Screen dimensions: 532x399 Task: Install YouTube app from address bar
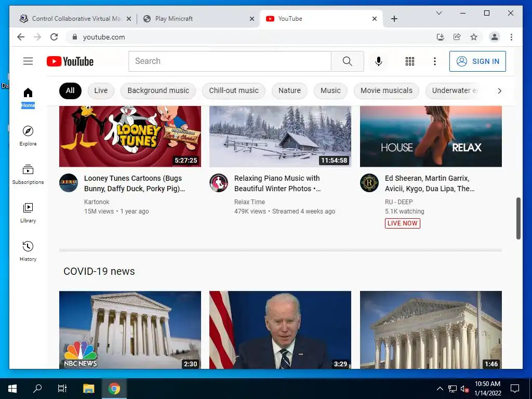(x=441, y=37)
